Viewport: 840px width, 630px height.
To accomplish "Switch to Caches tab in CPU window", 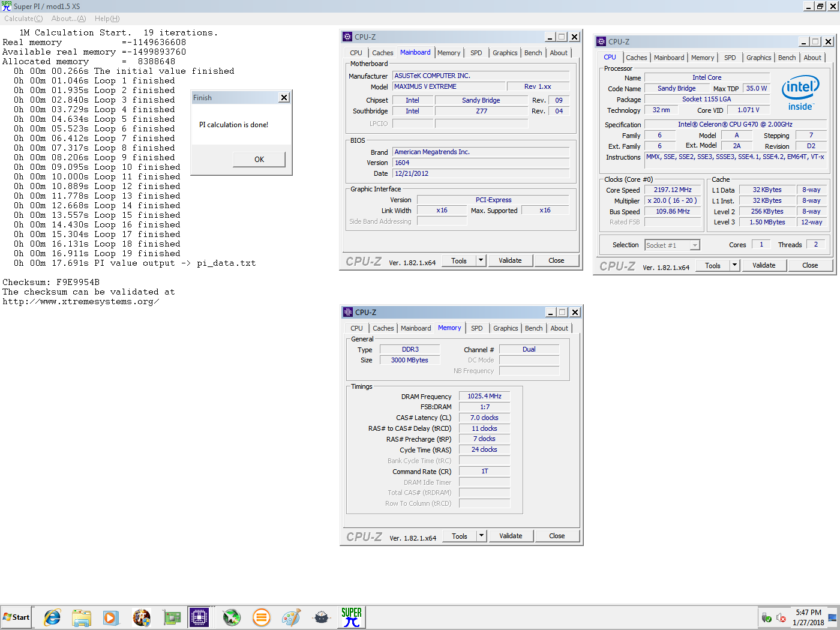I will click(637, 58).
